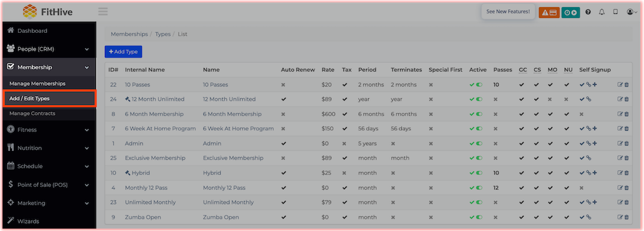Screen dimensions: 644x231
Task: Disable Active toggle for Unlimited Monthly
Action: click(479, 202)
